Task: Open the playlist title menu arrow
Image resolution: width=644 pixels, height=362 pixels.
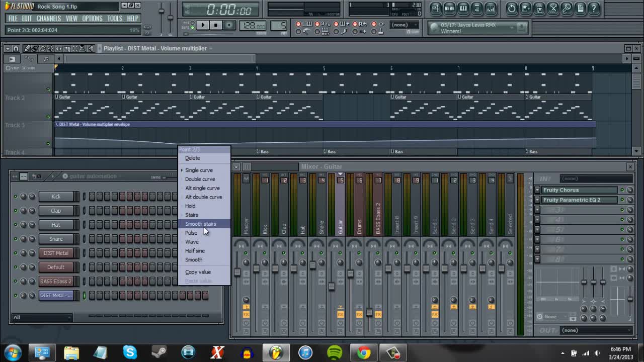Action: point(211,48)
